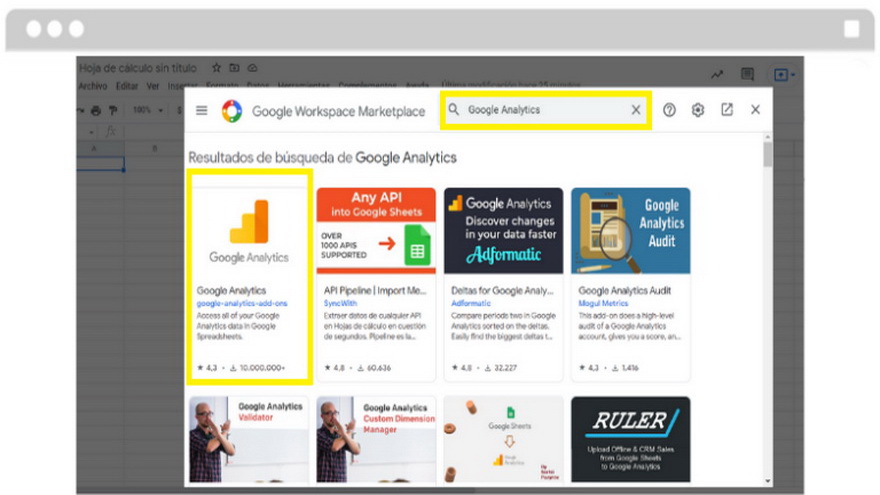Open the Any API into Google Sheets thumbnail
The height and width of the screenshot is (495, 880).
tap(376, 231)
